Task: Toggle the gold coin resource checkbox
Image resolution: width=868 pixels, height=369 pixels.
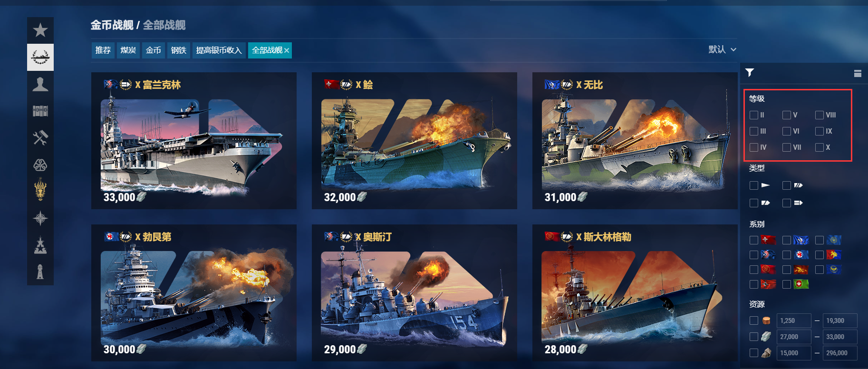Action: 754,320
